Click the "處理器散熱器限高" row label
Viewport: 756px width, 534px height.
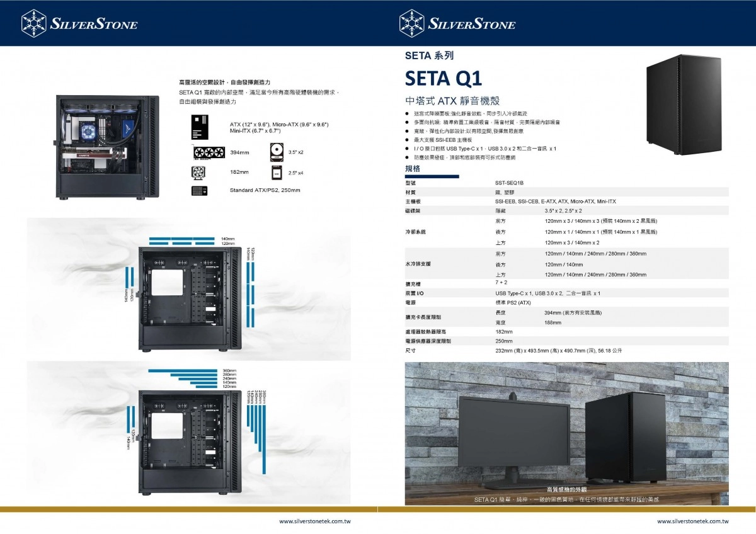click(425, 331)
